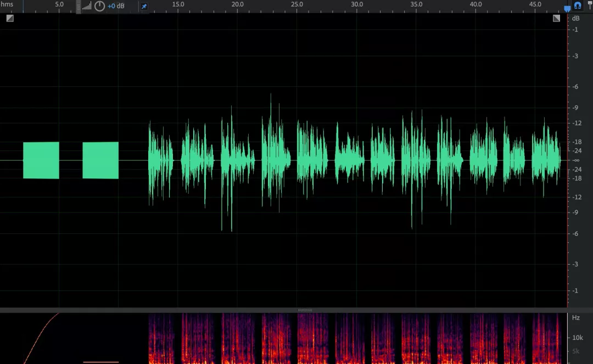Click the dB label atop the amplitude scale
This screenshot has width=593, height=364.
coord(575,18)
